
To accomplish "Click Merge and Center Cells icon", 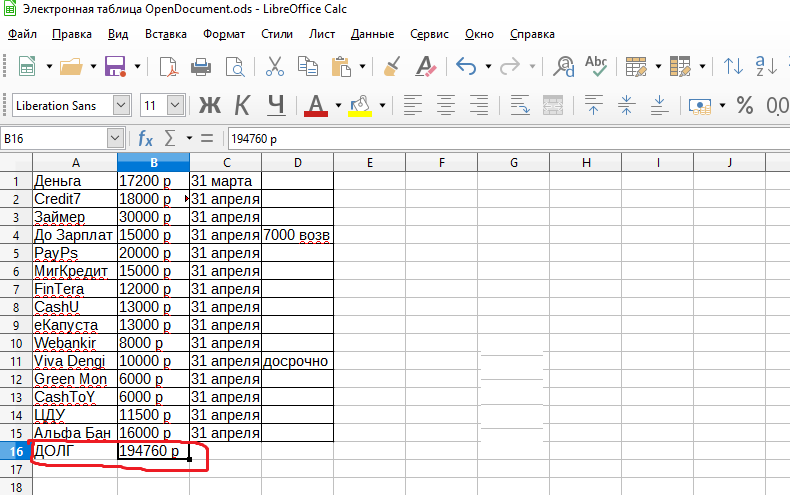I will click(553, 106).
